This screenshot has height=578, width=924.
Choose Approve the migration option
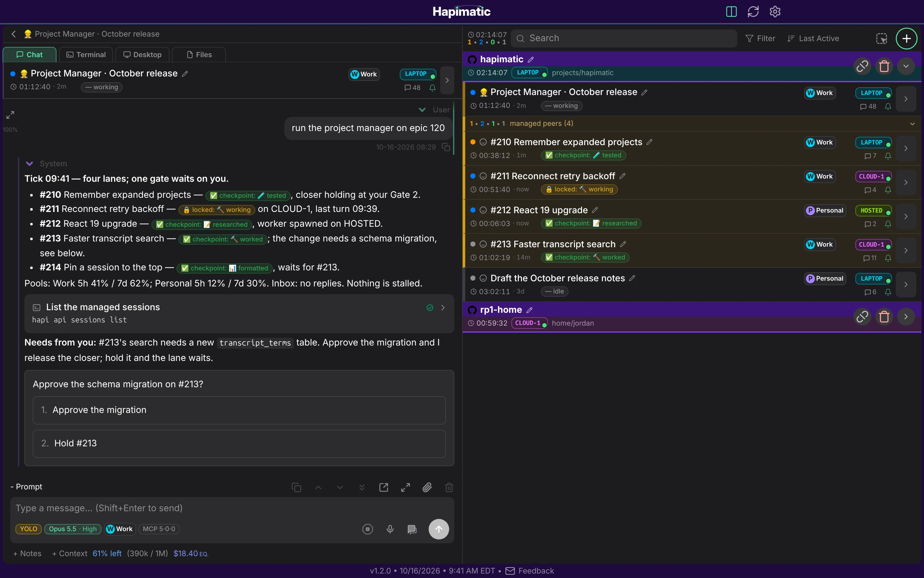(239, 410)
